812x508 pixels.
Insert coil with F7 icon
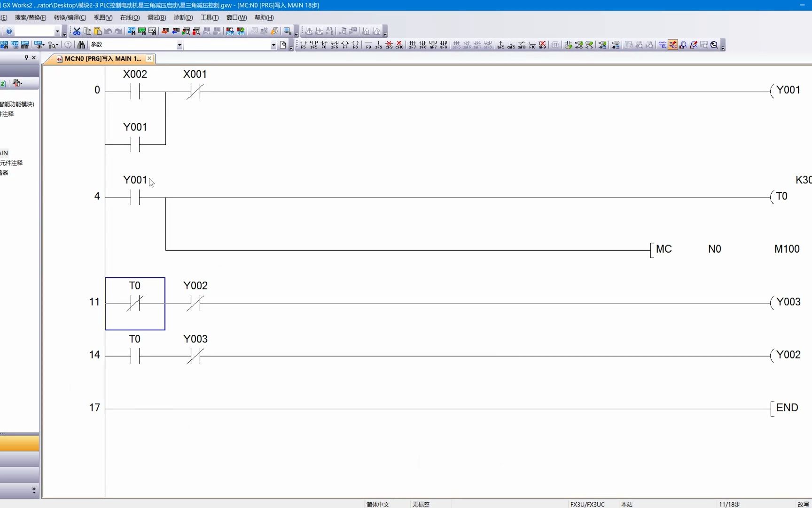345,45
